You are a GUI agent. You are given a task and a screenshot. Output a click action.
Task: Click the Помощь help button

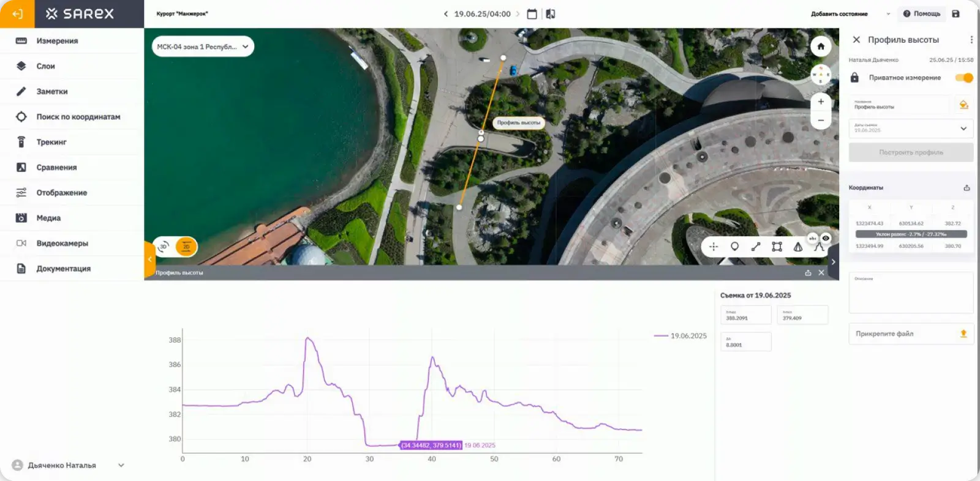pos(921,13)
